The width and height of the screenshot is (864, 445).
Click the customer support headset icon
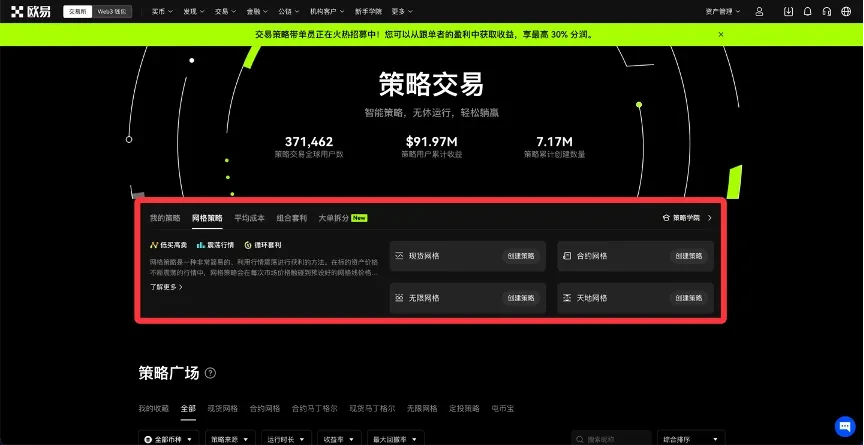tap(827, 12)
